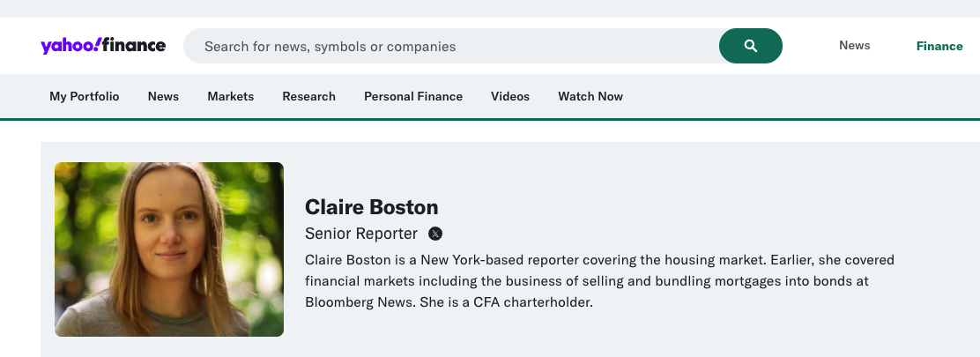Viewport: 980px width, 357px height.
Task: Select the News tab next to My Portfolio
Action: click(x=163, y=96)
